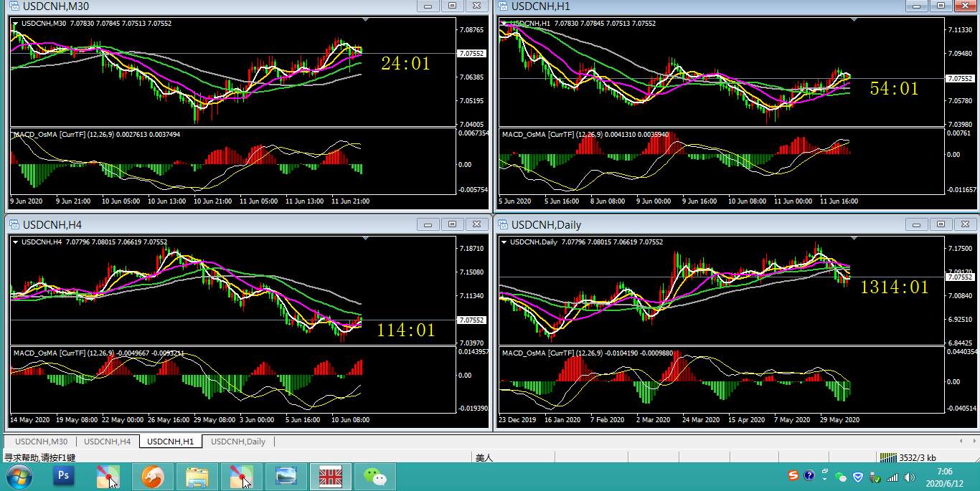
Task: Open the USDCNH,Daily window icon menu
Action: coord(504,224)
